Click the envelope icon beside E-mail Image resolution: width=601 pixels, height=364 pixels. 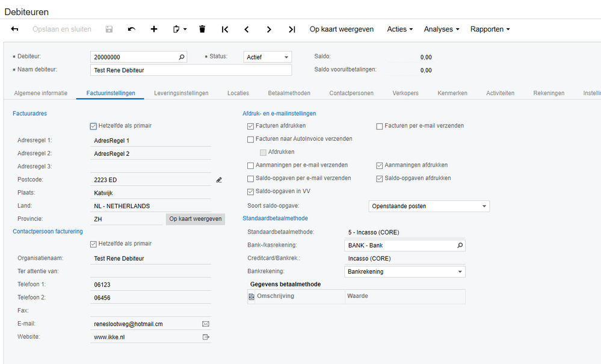[x=206, y=324]
